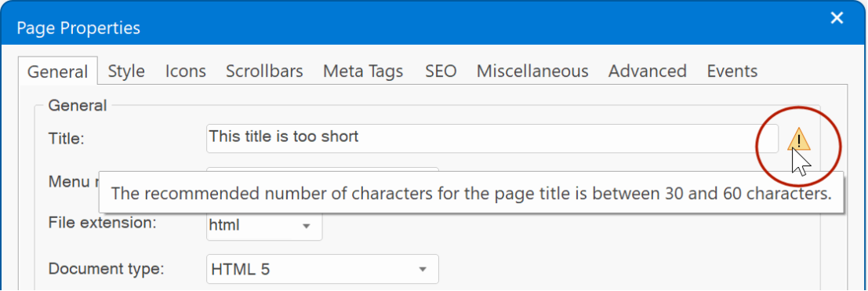This screenshot has width=868, height=291.
Task: Click the title warning icon
Action: pos(798,139)
